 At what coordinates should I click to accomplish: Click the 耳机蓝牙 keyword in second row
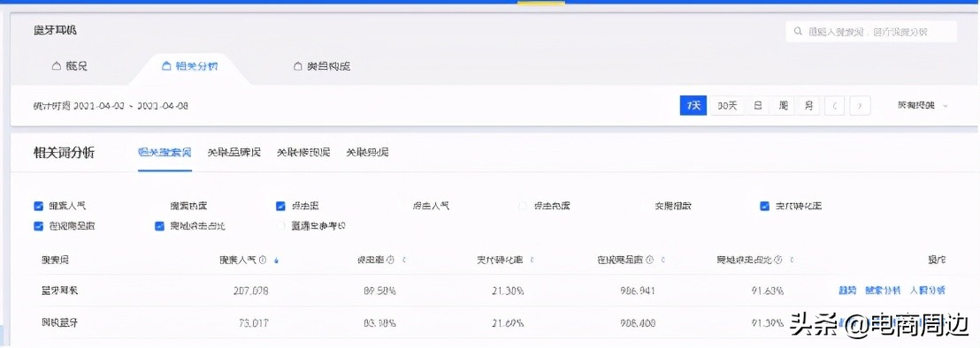coord(60,322)
